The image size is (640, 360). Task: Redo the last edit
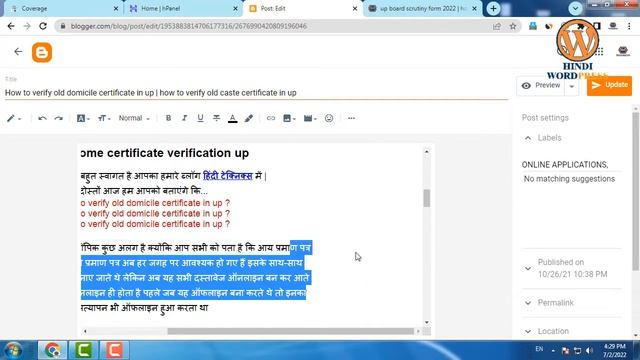point(59,118)
